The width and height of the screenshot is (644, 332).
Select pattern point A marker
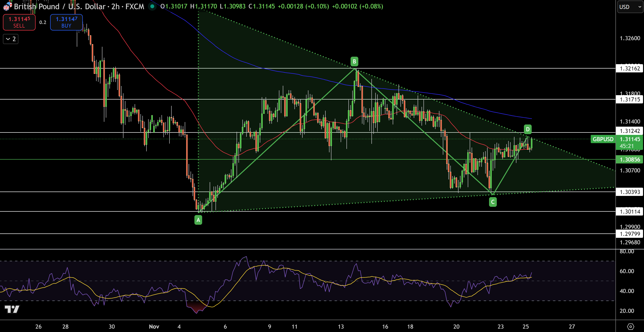point(198,220)
